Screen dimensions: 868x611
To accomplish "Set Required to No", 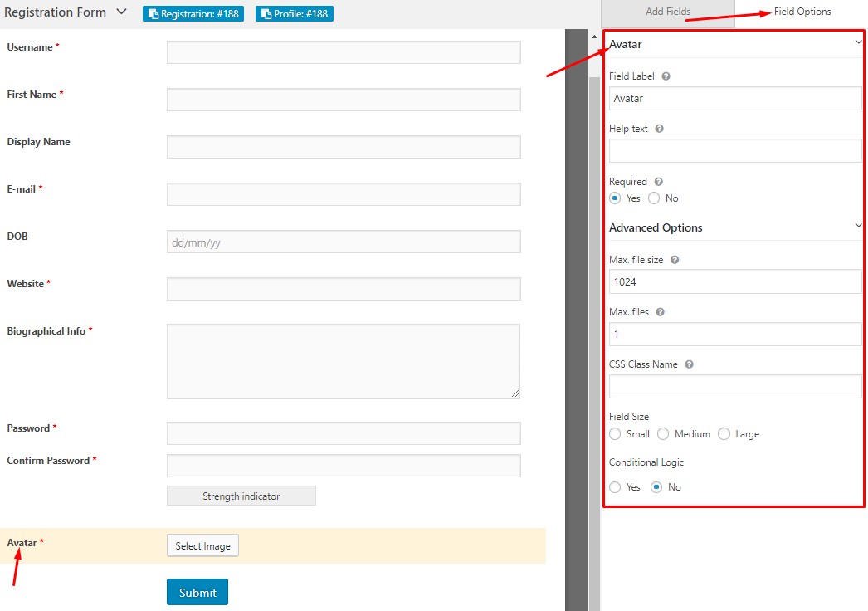I will pyautogui.click(x=655, y=198).
